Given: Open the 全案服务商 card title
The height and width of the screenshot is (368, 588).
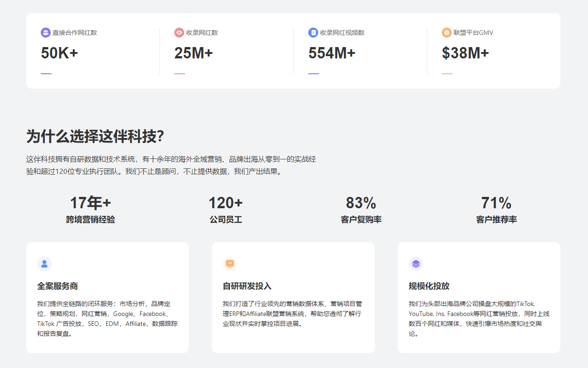Looking at the screenshot, I should coord(57,287).
